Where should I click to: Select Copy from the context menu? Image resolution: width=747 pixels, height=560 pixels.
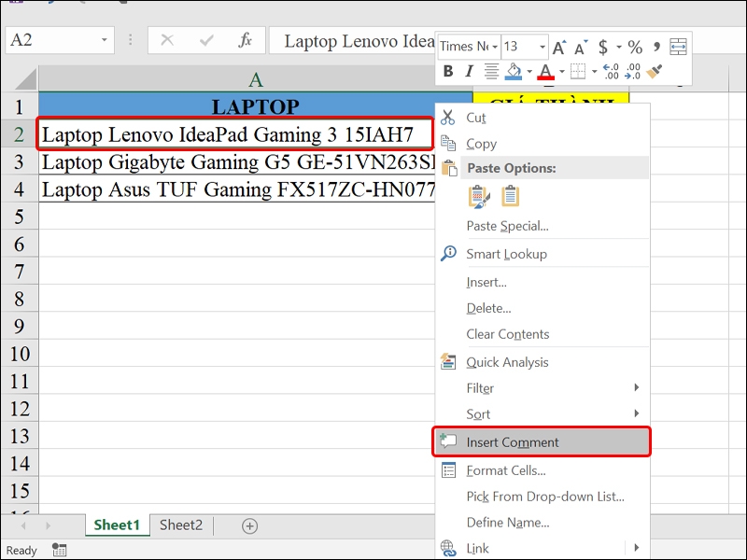click(543, 144)
